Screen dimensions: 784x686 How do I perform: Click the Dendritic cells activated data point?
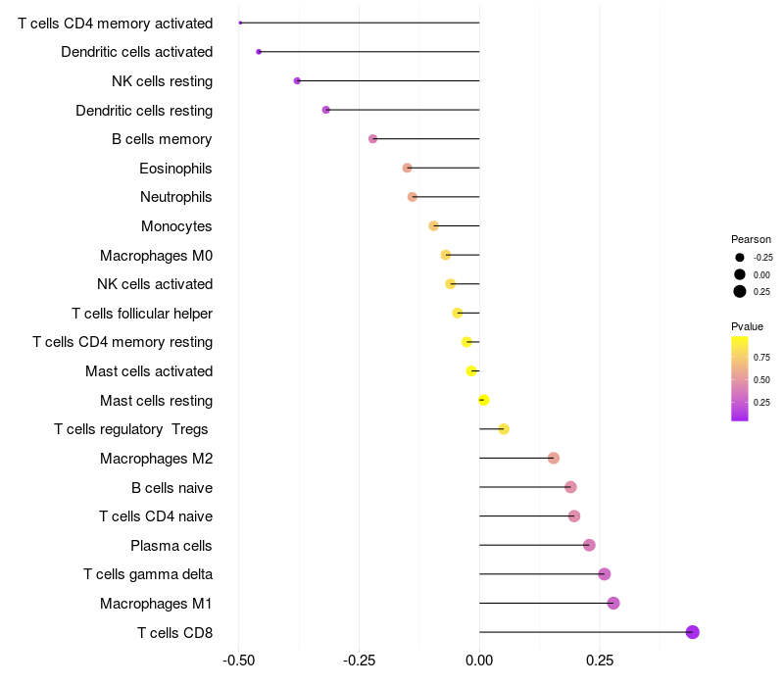pos(259,52)
